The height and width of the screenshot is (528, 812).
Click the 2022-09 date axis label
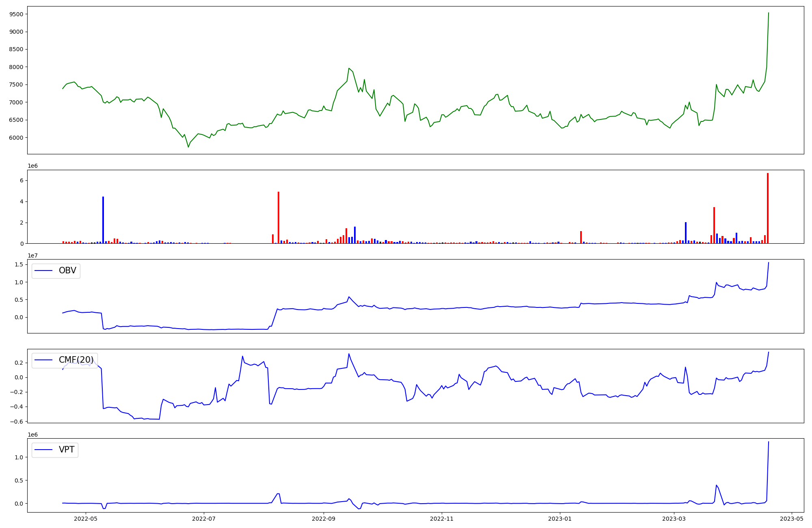(324, 519)
